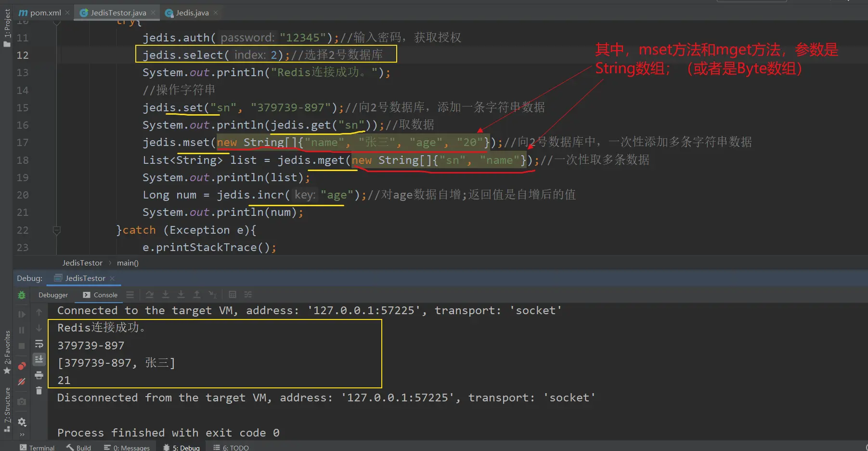868x451 pixels.
Task: Toggle soft-wrap in the console
Action: pos(39,344)
